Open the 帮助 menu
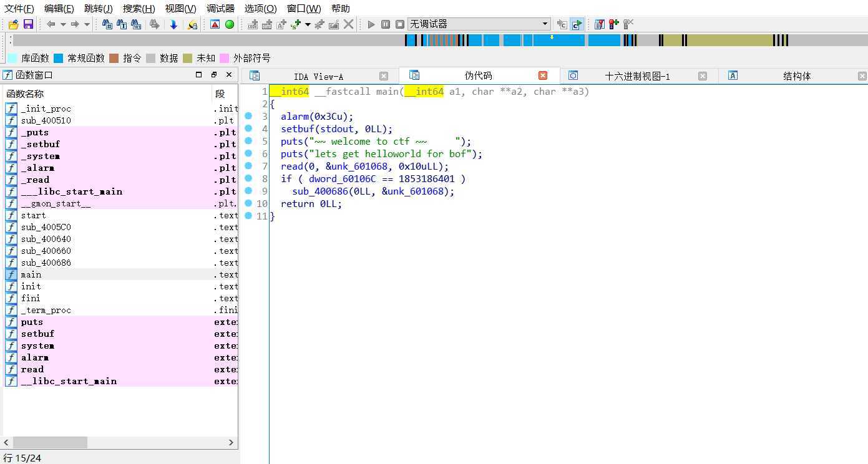The width and height of the screenshot is (868, 464). (341, 9)
